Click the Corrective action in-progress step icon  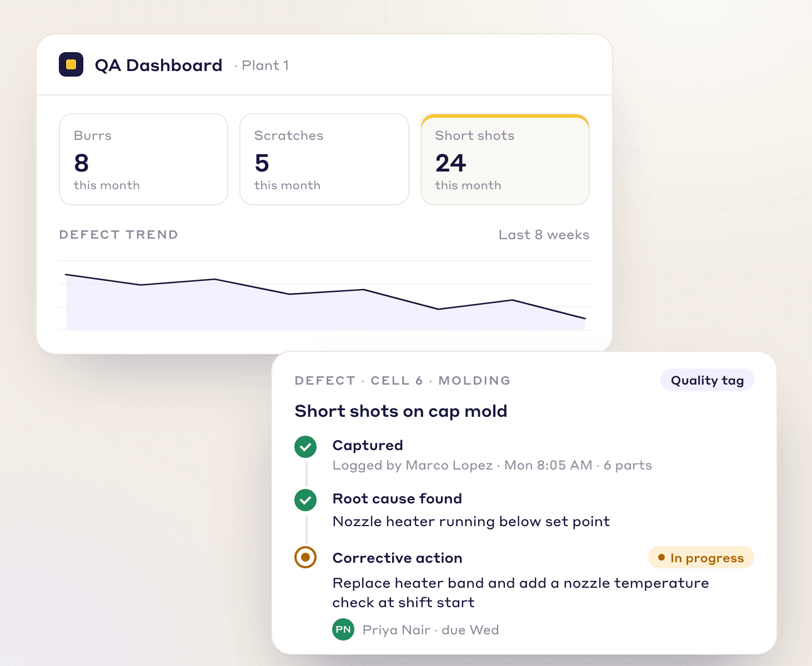305,557
